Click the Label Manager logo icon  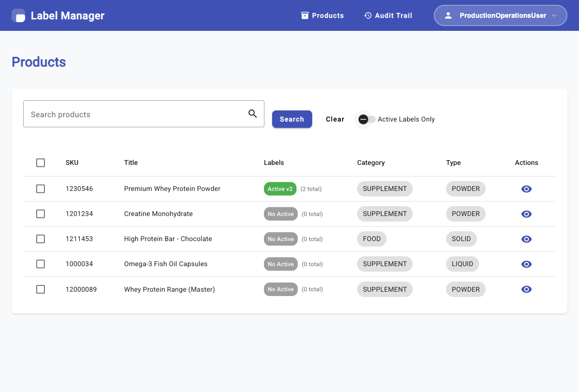click(19, 15)
